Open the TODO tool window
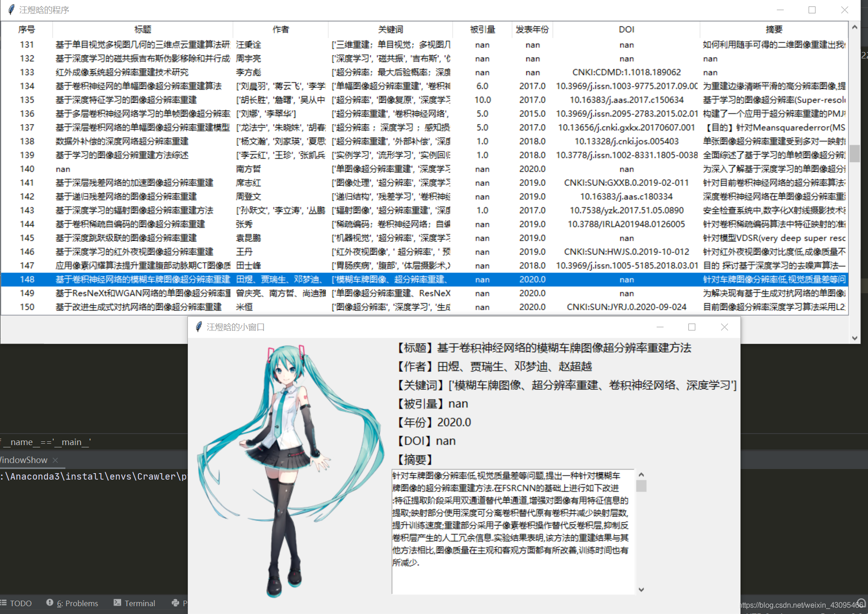 point(17,603)
